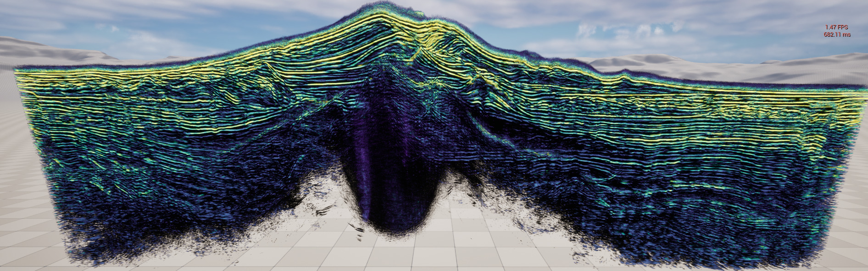This screenshot has width=868, height=271.
Task: Click the "1.47 FPS" frame rate readout
Action: 836,28
